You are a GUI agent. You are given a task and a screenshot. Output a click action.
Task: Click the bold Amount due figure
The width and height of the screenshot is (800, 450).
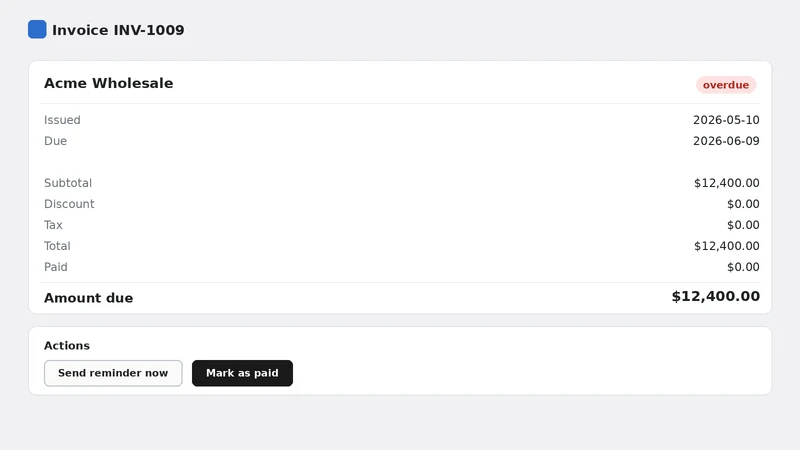[x=716, y=296]
